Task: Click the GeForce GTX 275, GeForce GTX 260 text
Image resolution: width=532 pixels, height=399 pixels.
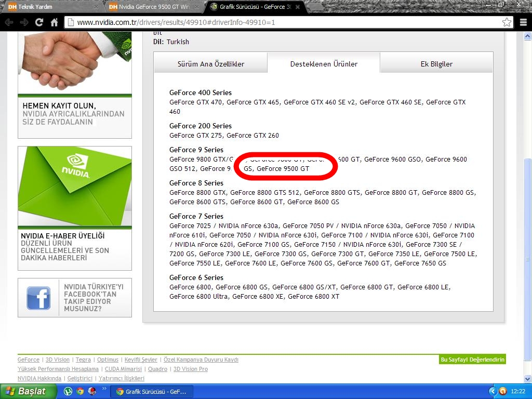Action: point(224,136)
